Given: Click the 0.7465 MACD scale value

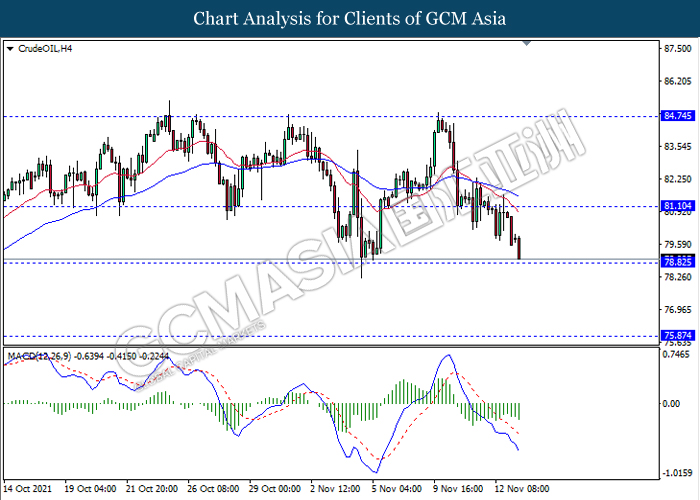Looking at the screenshot, I should point(678,354).
